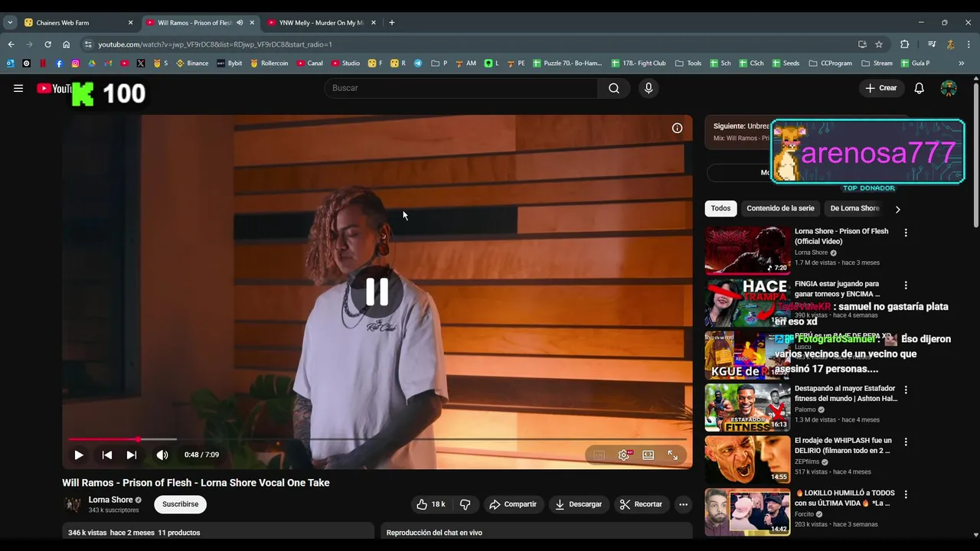
Task: Dislike the video
Action: tap(465, 504)
